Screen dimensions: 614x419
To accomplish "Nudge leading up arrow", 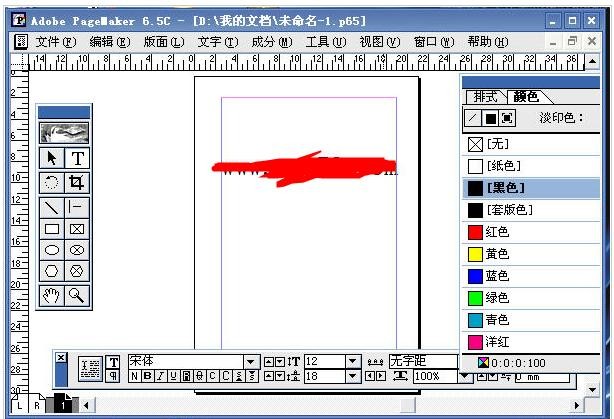I will (x=269, y=376).
